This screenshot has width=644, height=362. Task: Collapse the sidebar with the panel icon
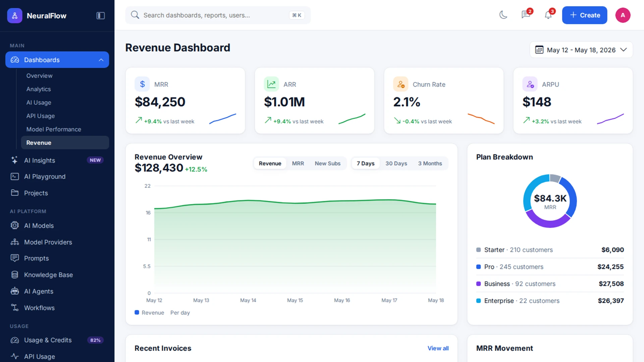click(x=101, y=15)
